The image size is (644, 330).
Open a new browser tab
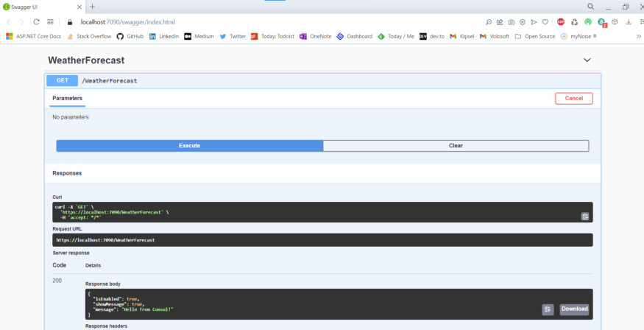pos(93,7)
